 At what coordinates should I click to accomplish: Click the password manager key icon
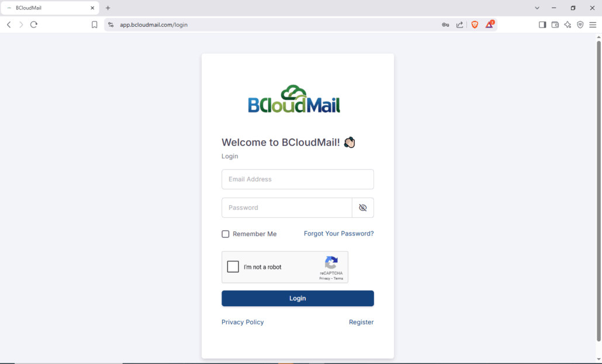pos(445,25)
